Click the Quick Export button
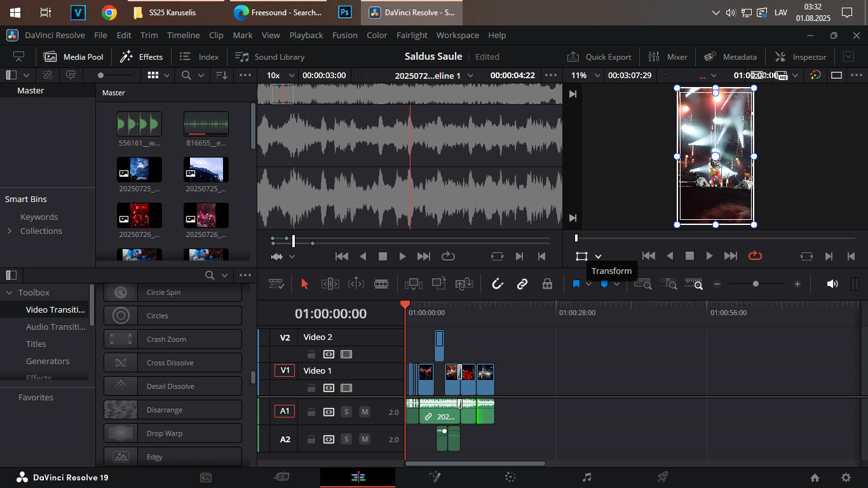Screen dimensions: 868x488 tap(599, 57)
